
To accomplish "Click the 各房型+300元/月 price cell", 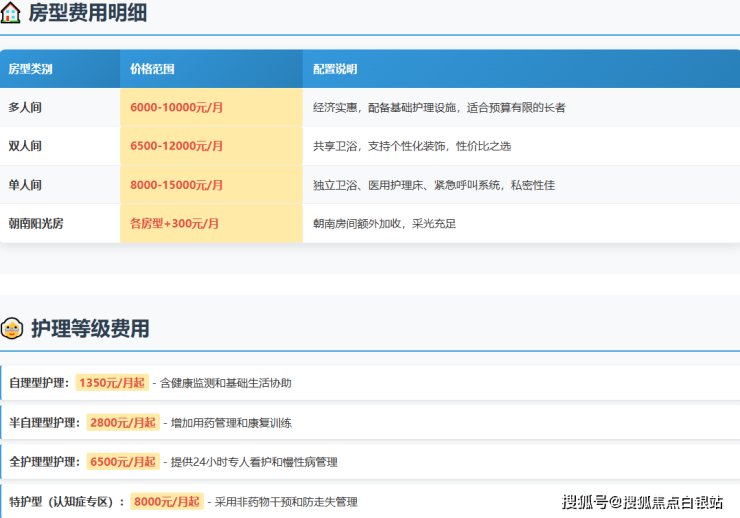I will coord(175,224).
